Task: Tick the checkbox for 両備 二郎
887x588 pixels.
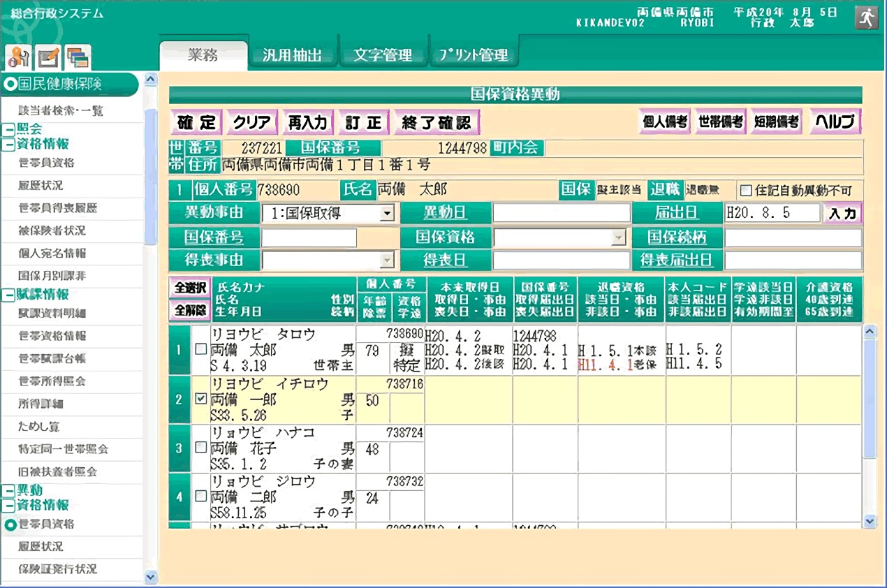Action: click(201, 497)
